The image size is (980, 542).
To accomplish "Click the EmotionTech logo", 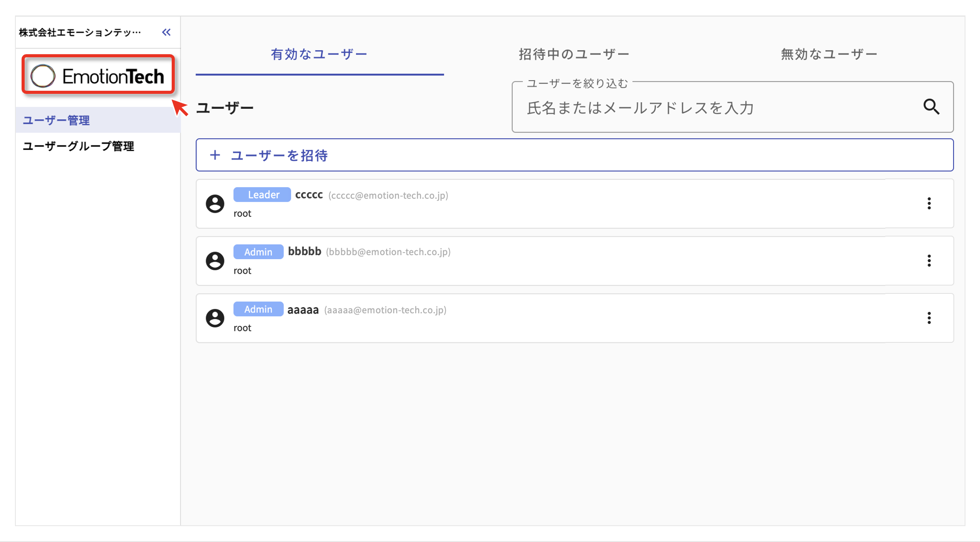I will pyautogui.click(x=98, y=76).
